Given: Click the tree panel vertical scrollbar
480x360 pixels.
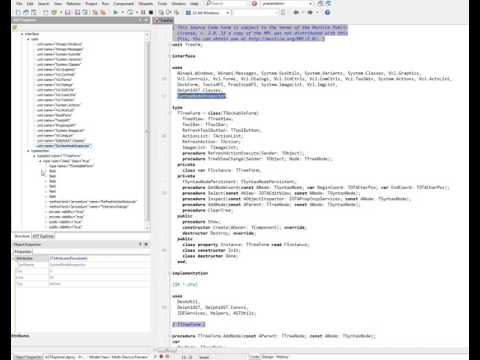Looking at the screenshot, I should (147, 131).
